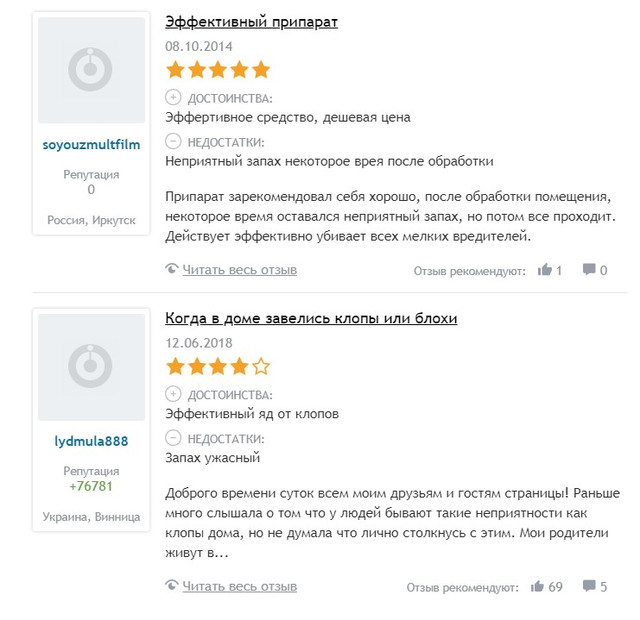This screenshot has height=620, width=640.
Task: Read full review from 08.10.2014
Action: [x=240, y=270]
